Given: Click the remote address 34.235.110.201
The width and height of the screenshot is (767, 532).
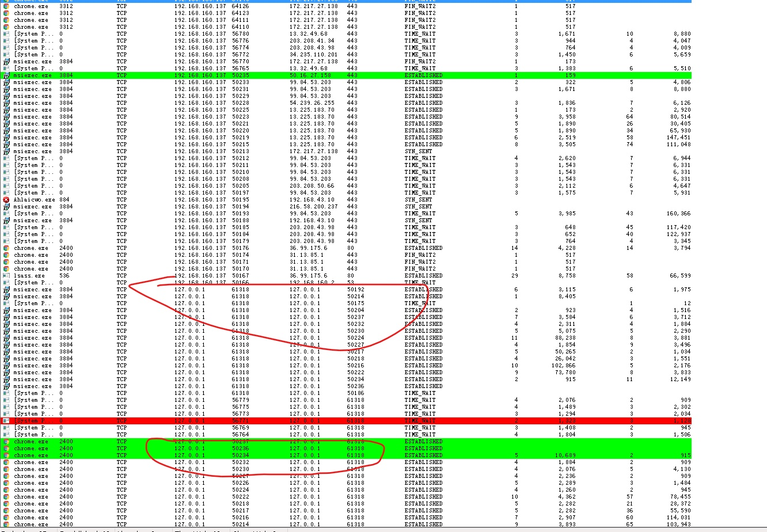Looking at the screenshot, I should [x=314, y=54].
